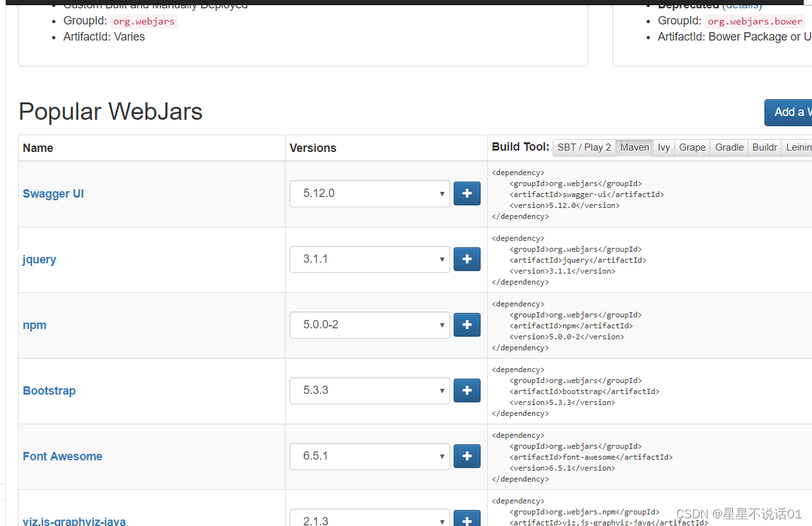Click the Versions column header

(x=313, y=148)
